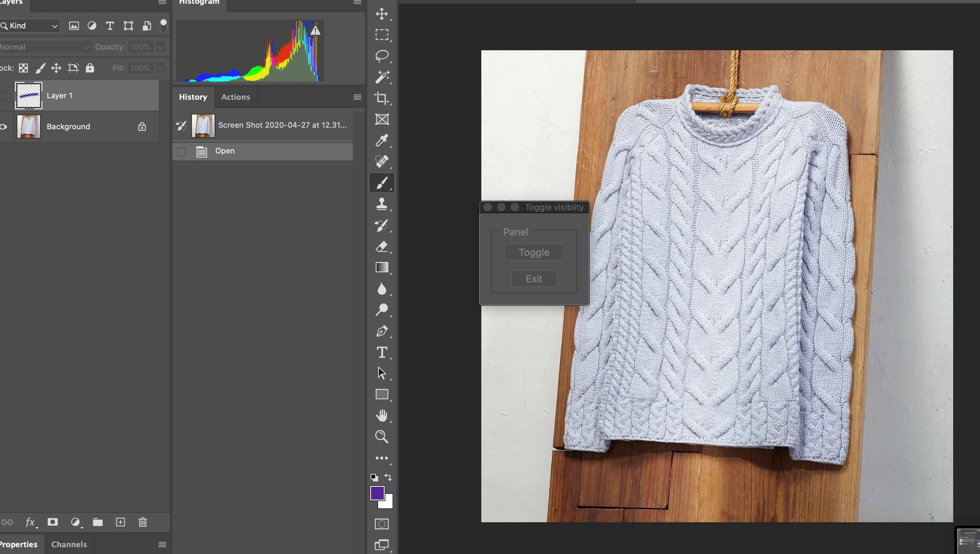Toggle the layer filter on/off switch
This screenshot has height=554, width=980.
click(x=163, y=25)
